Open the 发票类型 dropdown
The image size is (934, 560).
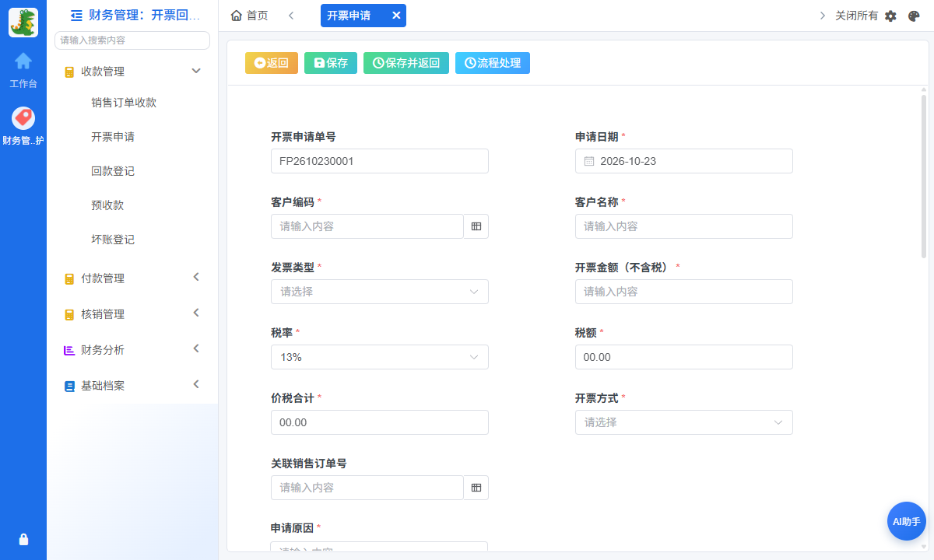pos(380,292)
